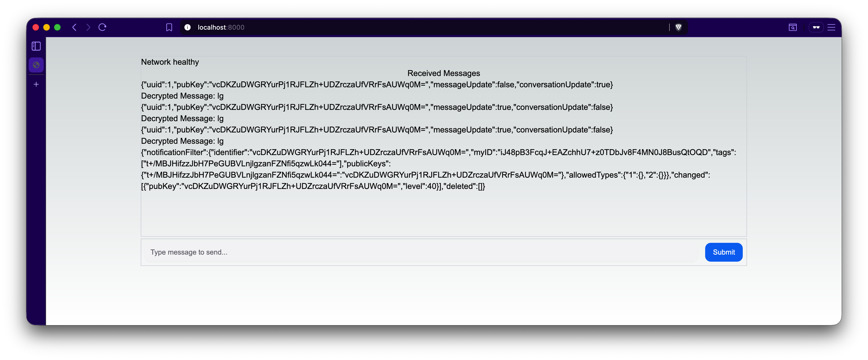View site information for localhost

pos(188,27)
